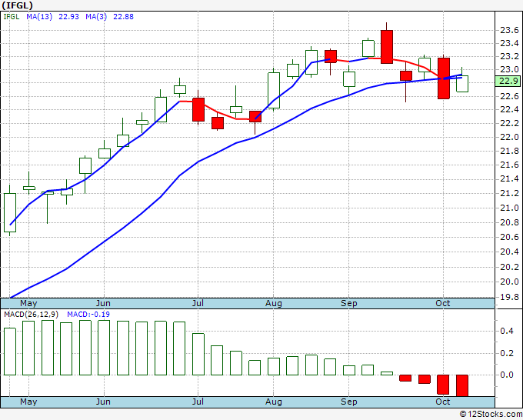The image size is (523, 420).
Task: Click Sep on the price chart time axis
Action: coord(349,304)
